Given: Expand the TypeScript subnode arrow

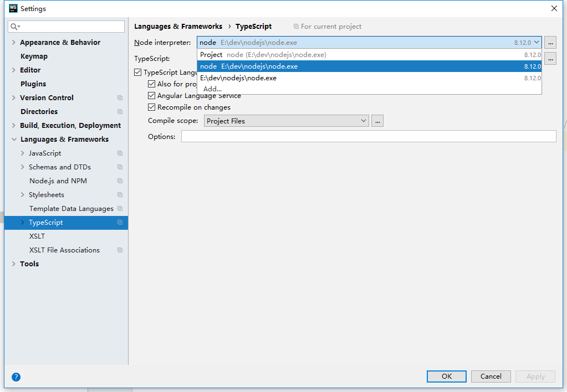Looking at the screenshot, I should (22, 222).
